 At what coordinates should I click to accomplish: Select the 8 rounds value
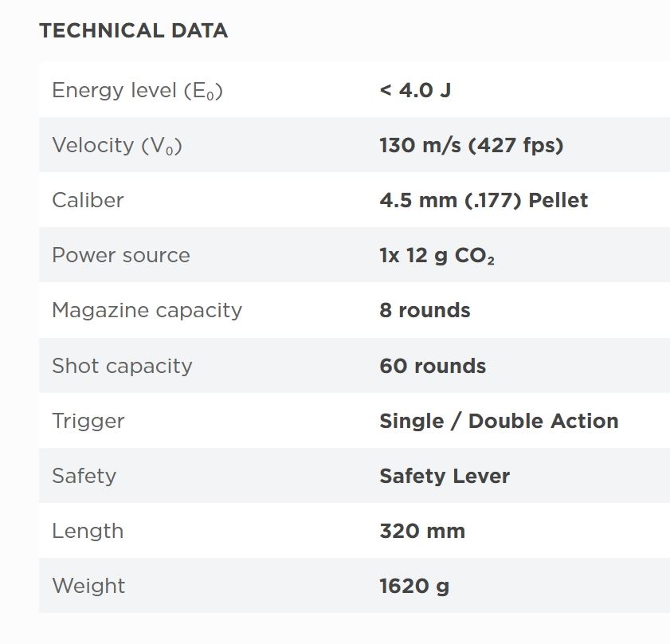[x=425, y=310]
